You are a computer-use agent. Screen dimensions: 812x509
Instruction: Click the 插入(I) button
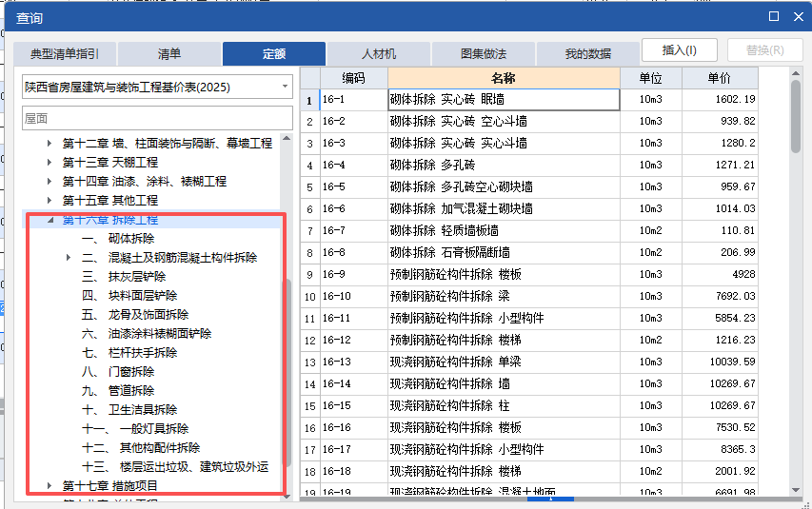(x=680, y=50)
